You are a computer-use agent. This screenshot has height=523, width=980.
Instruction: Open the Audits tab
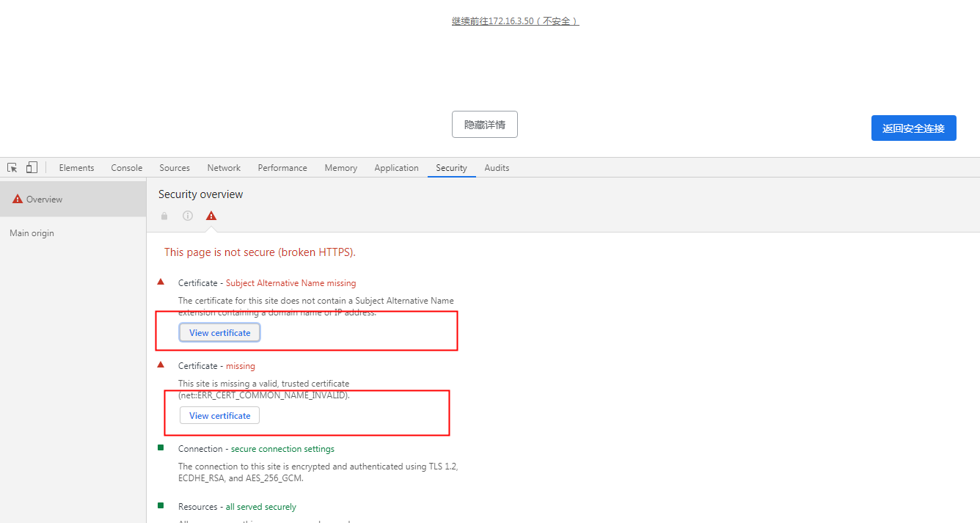(x=497, y=168)
